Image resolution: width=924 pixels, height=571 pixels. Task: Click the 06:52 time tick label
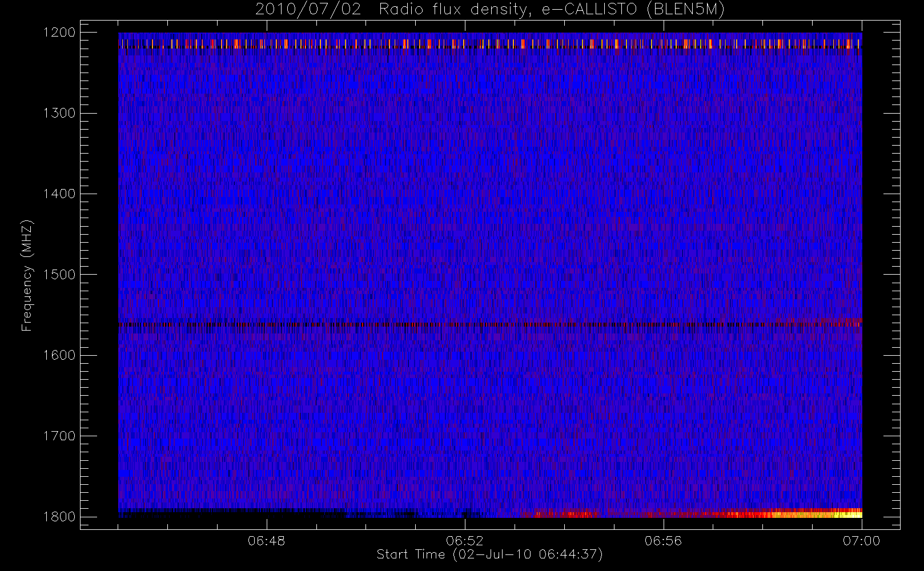465,541
